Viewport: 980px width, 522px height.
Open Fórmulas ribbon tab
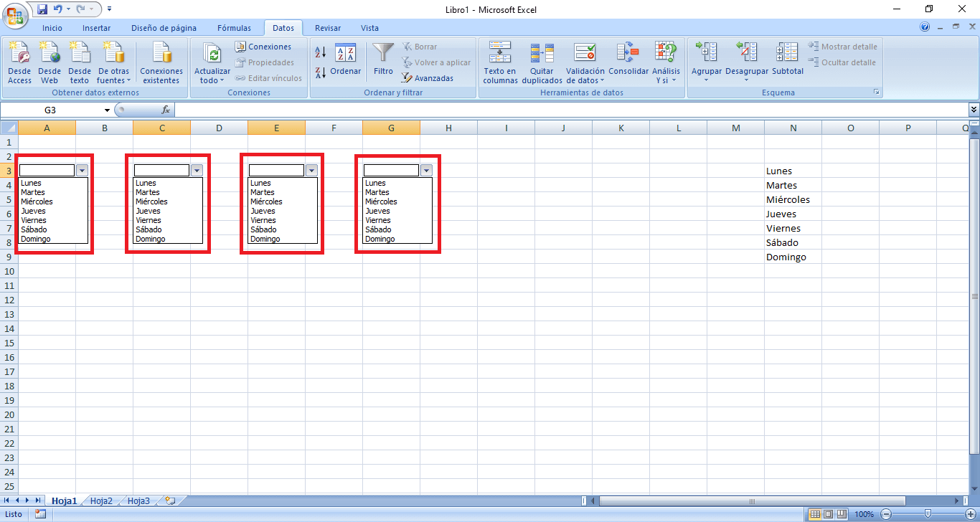coord(234,28)
